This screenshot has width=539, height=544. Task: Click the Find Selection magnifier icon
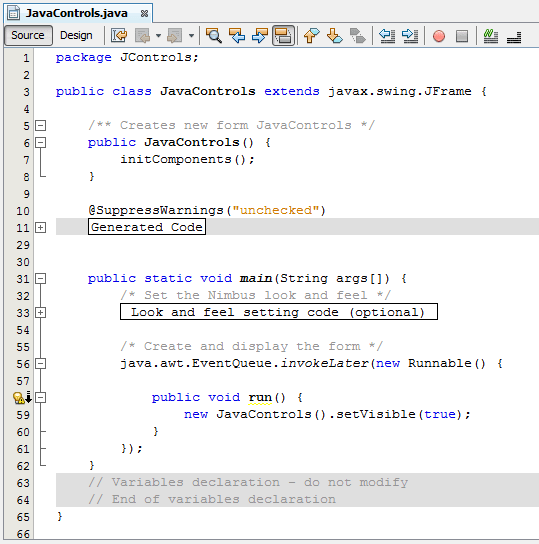click(214, 35)
